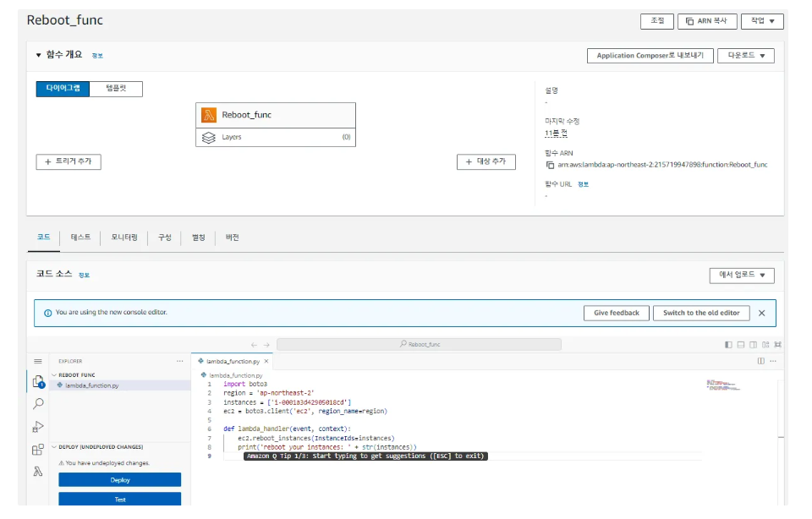Open the Lambda icon in editor sidebar
Viewport: 812px width, 519px height.
[38, 472]
